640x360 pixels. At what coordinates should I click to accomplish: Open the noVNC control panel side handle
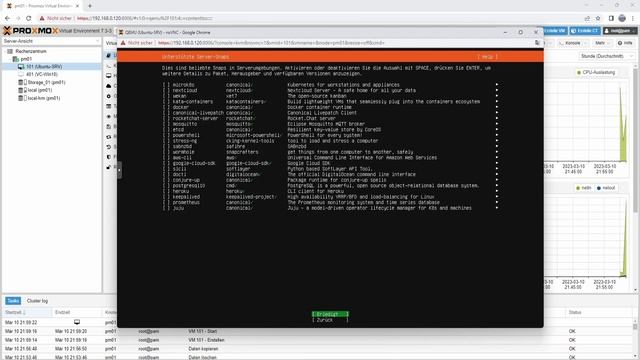[x=119, y=170]
